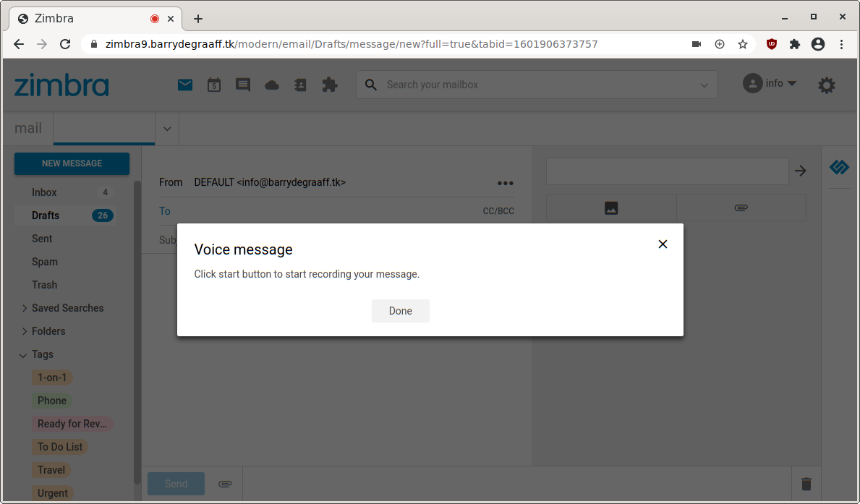This screenshot has height=504, width=860.
Task: Focus the Search your mailbox field
Action: [x=537, y=85]
